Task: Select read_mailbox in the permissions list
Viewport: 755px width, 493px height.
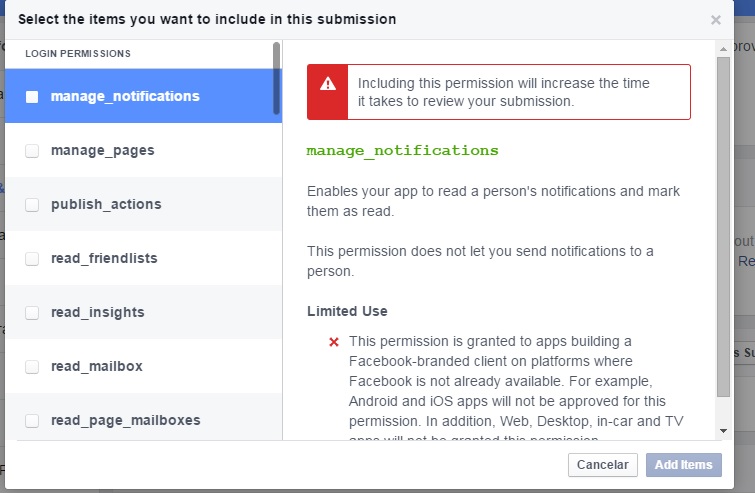Action: tap(143, 366)
